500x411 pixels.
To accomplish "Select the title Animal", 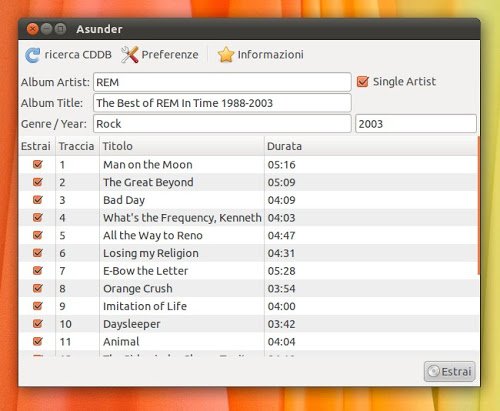I will (121, 341).
